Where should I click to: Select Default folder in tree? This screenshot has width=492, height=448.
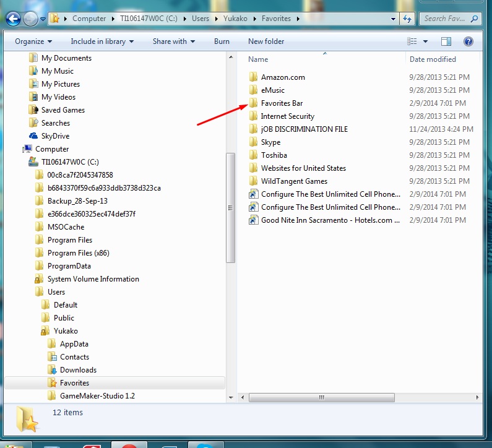click(65, 305)
